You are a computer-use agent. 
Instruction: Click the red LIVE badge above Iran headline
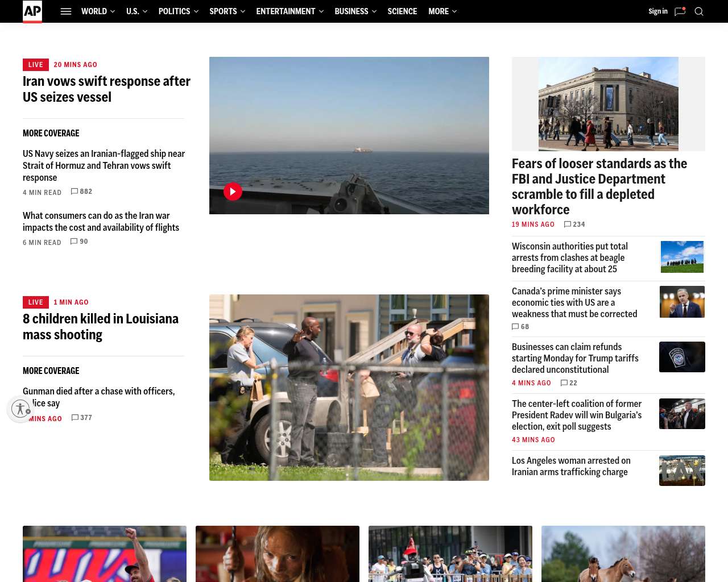coord(36,65)
